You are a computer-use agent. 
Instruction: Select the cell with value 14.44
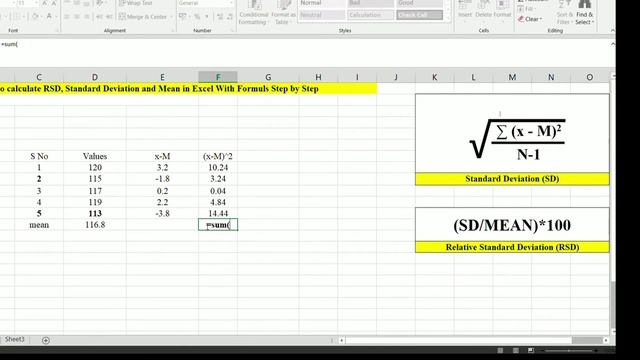point(218,213)
